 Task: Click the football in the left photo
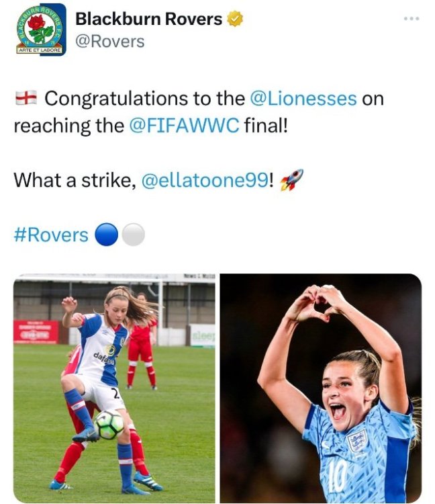[x=109, y=424]
